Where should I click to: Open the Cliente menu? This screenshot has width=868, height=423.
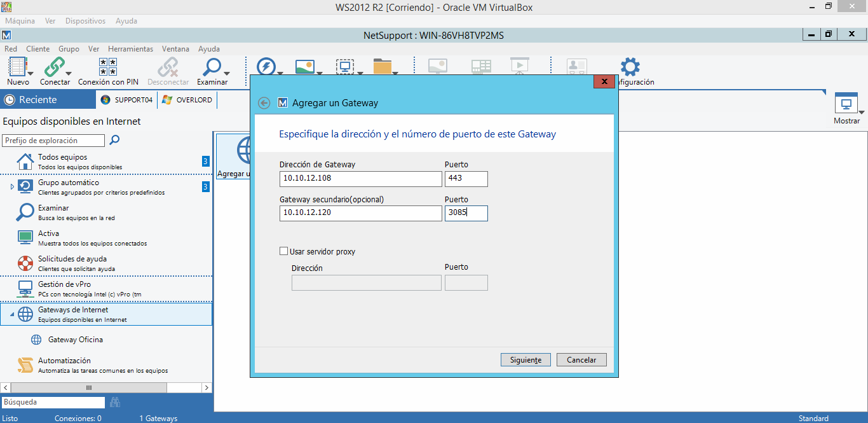(37, 49)
